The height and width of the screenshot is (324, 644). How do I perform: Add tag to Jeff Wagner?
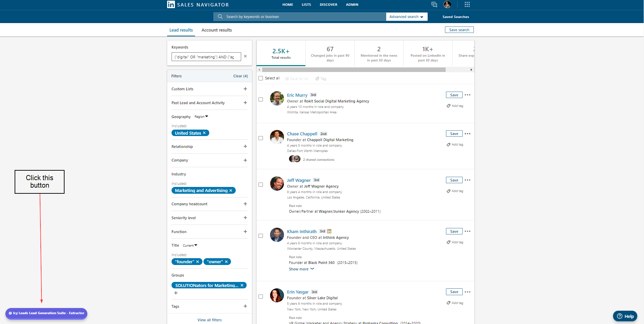(x=455, y=191)
